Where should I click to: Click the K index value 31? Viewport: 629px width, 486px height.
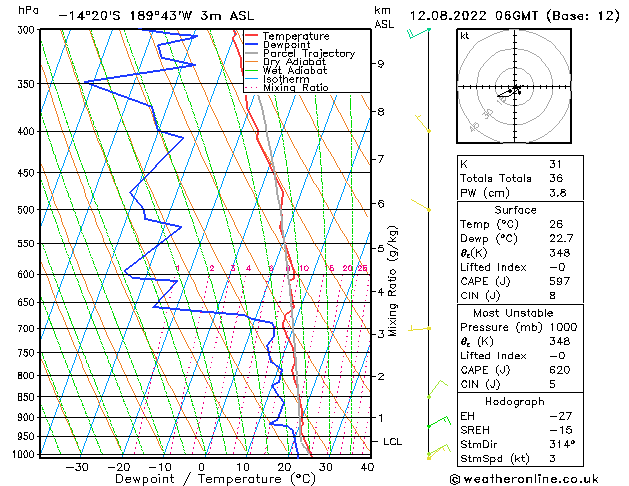pos(555,164)
